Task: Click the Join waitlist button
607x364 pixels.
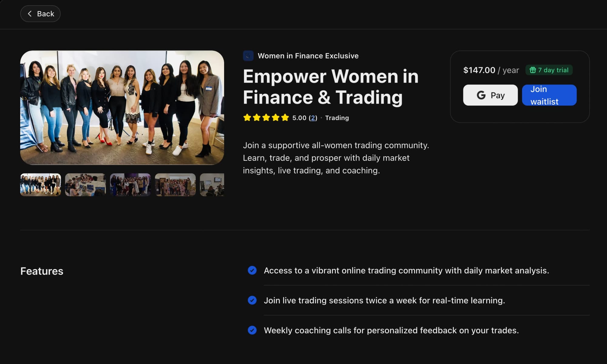Action: coord(549,95)
